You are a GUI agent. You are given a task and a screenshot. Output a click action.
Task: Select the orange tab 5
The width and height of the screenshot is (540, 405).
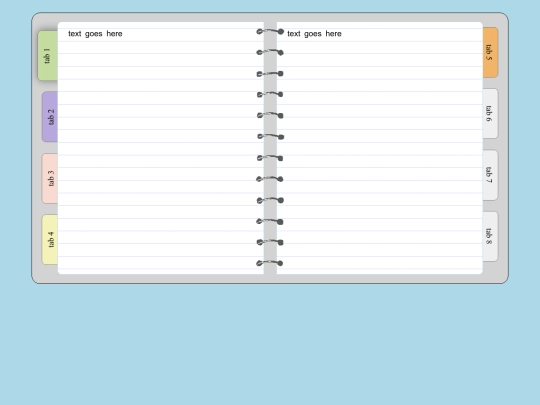[490, 52]
